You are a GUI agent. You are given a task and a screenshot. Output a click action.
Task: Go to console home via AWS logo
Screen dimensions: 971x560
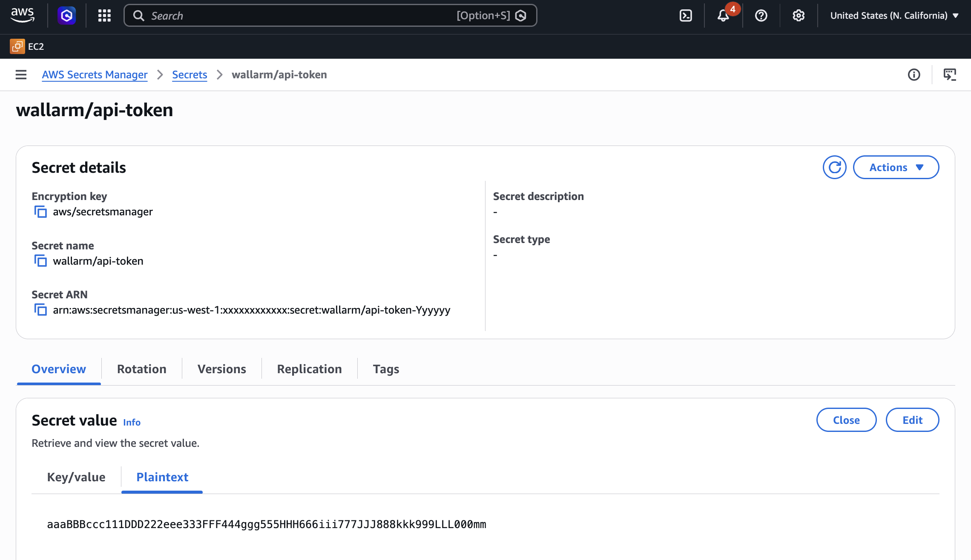(x=23, y=14)
